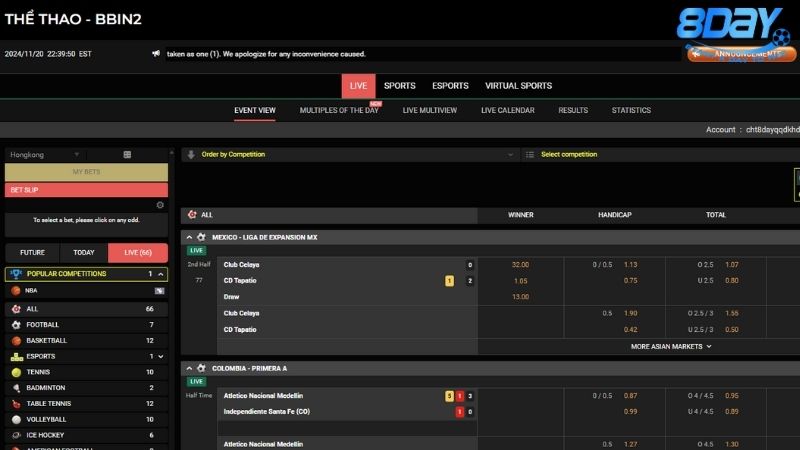Click the Atletico Nacional Medellin match row

[347, 396]
